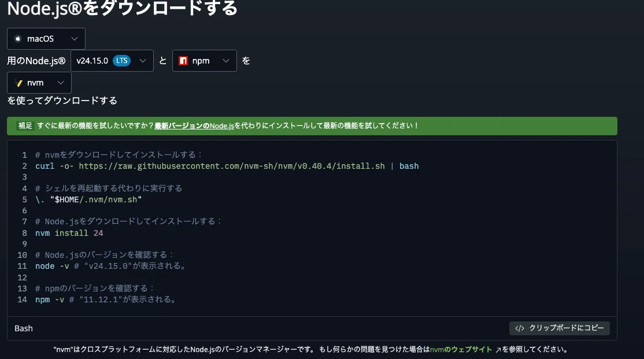The image size is (644, 359).
Task: Click the heading Node.js®をダウンロードする
Action: (x=123, y=8)
